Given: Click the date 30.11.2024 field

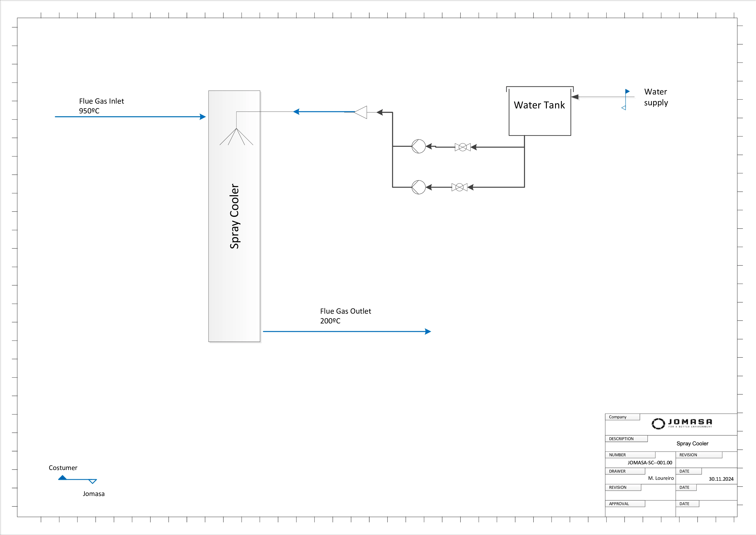Looking at the screenshot, I should tap(721, 479).
